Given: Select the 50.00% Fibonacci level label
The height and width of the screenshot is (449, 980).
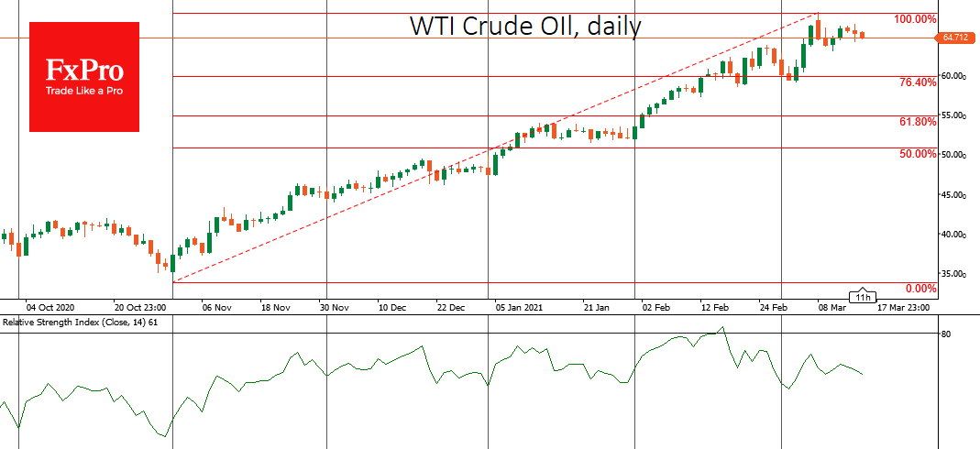Looking at the screenshot, I should [x=917, y=154].
